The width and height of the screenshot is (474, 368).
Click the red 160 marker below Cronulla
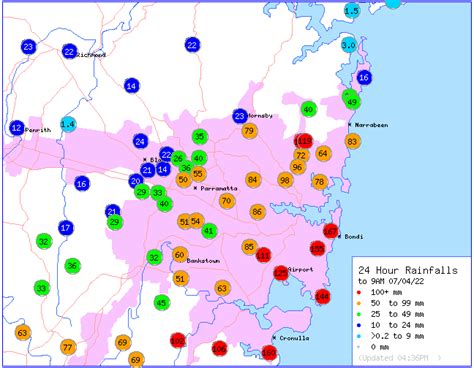pos(269,353)
